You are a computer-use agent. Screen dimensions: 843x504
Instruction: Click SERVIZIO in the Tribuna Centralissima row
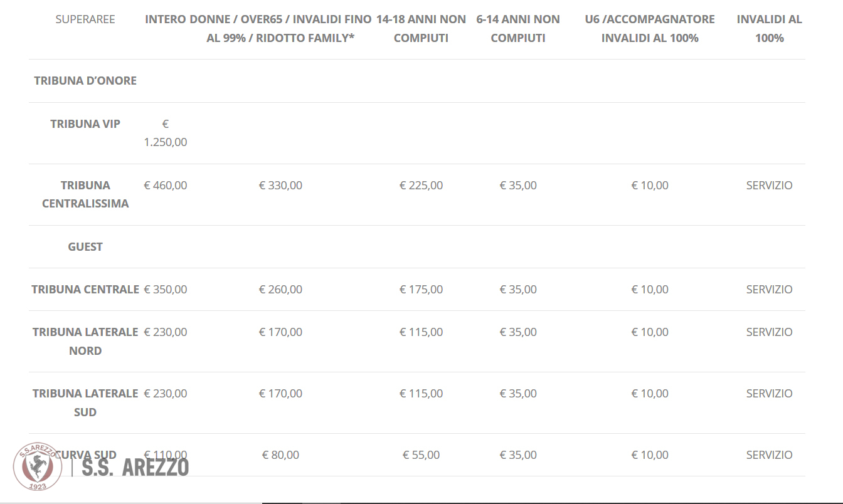pyautogui.click(x=770, y=186)
